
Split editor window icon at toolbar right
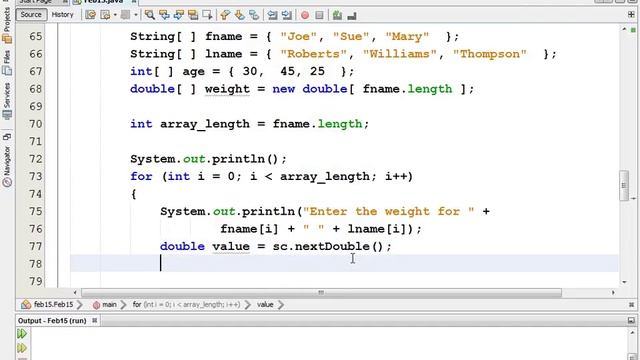coord(631,15)
